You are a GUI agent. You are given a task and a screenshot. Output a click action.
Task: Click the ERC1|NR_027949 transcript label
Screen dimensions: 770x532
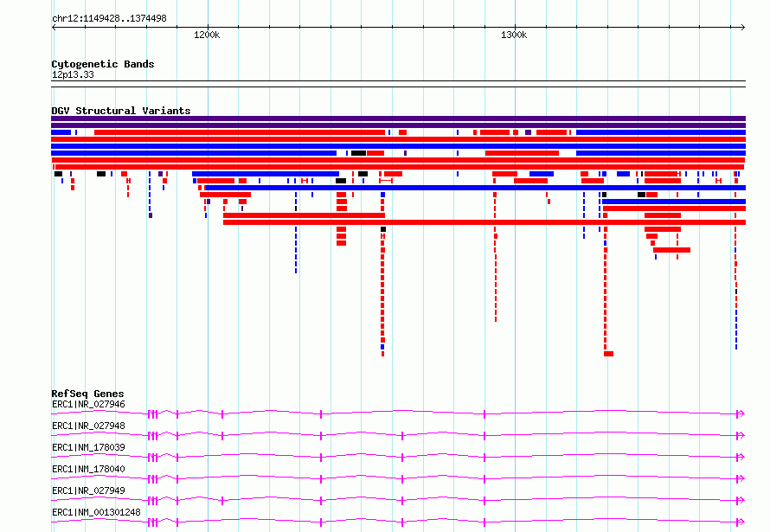[88, 490]
